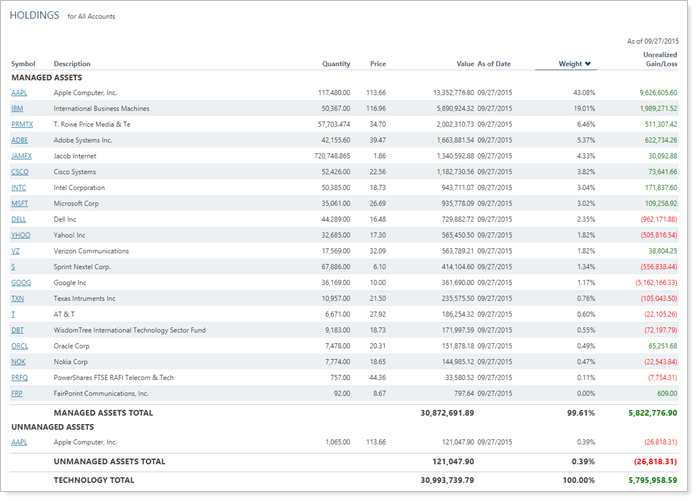Open the AAPL symbol link in Managed Assets
The image size is (697, 501).
[19, 92]
